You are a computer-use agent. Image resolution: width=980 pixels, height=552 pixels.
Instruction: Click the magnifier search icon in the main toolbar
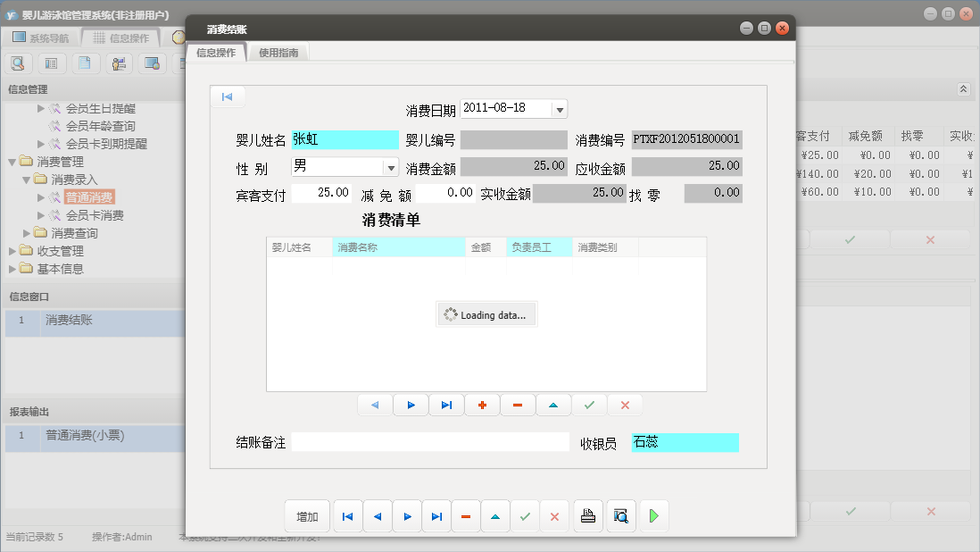pos(18,63)
